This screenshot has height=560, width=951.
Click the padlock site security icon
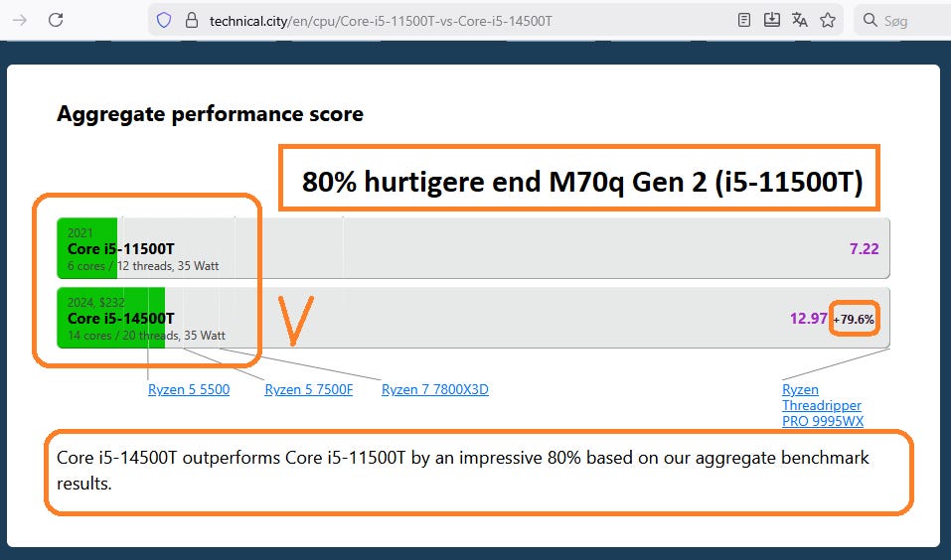(x=192, y=20)
